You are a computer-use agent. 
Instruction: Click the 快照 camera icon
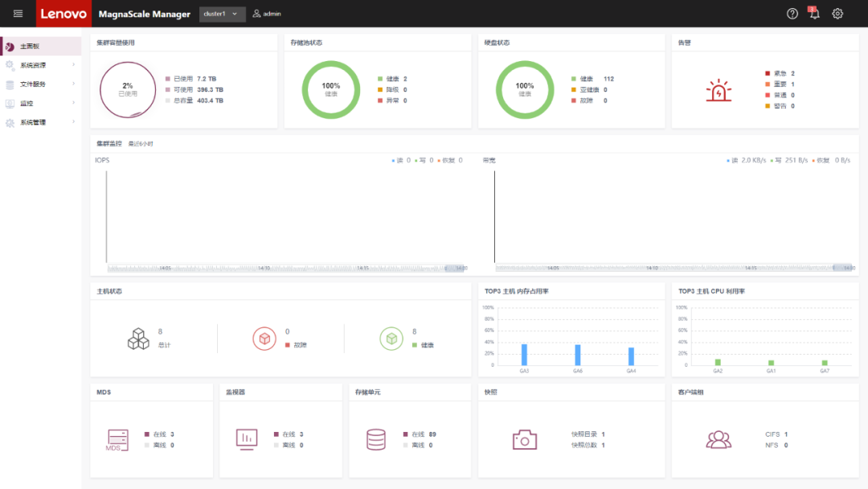click(524, 440)
